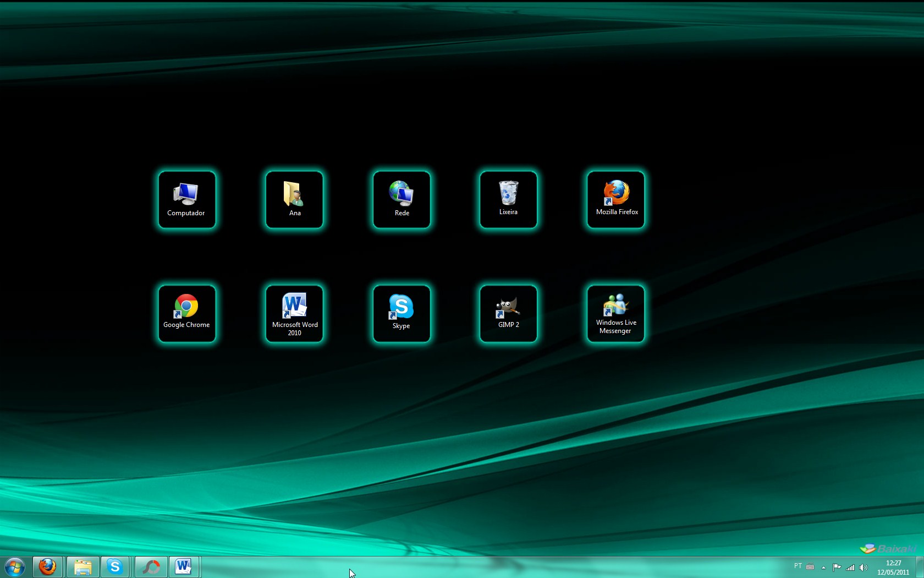The width and height of the screenshot is (924, 578).
Task: Select the Windows Live Messenger desktop shortcut
Action: click(616, 314)
